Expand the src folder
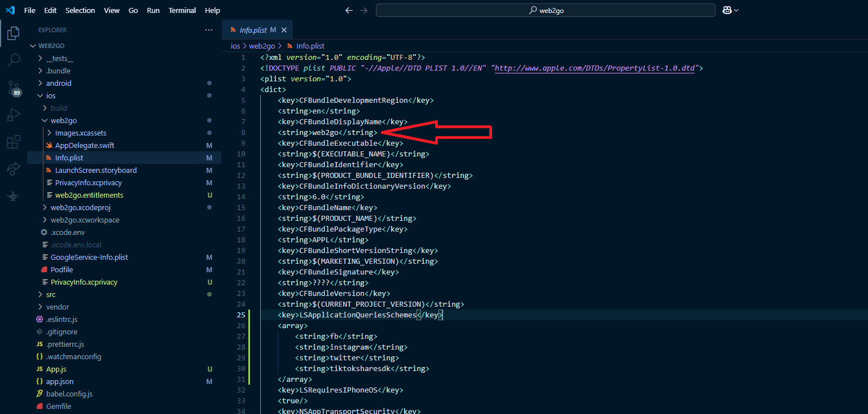Image resolution: width=868 pixels, height=414 pixels. click(x=50, y=294)
